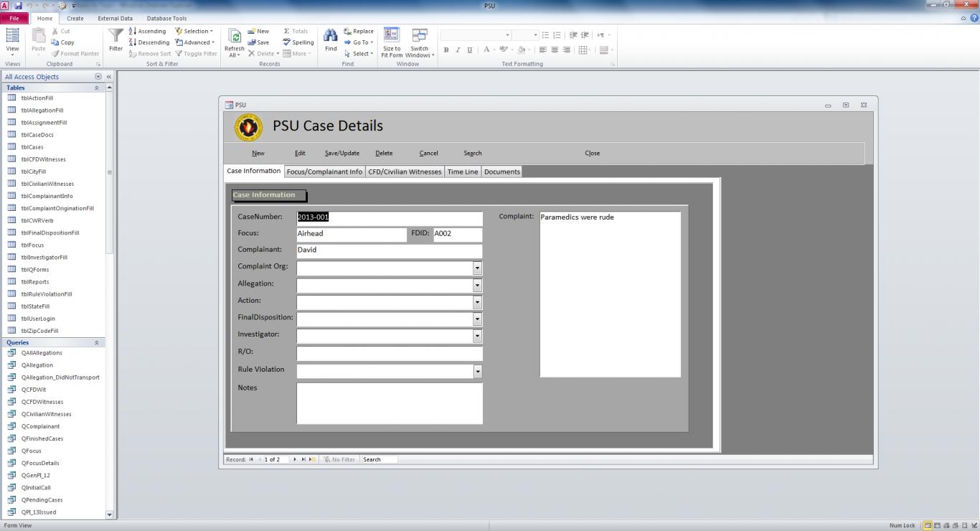980x531 pixels.
Task: Go to the next record in navigator
Action: [295, 459]
